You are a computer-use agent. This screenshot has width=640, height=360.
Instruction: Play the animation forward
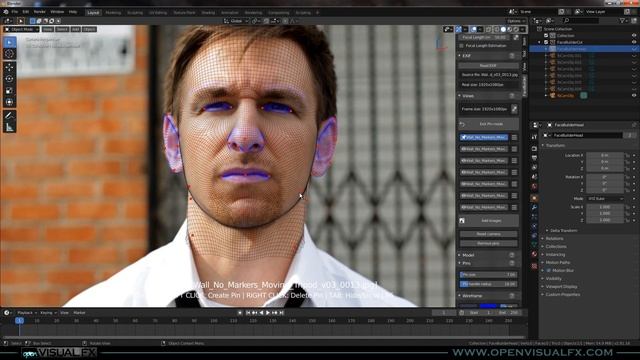click(268, 313)
